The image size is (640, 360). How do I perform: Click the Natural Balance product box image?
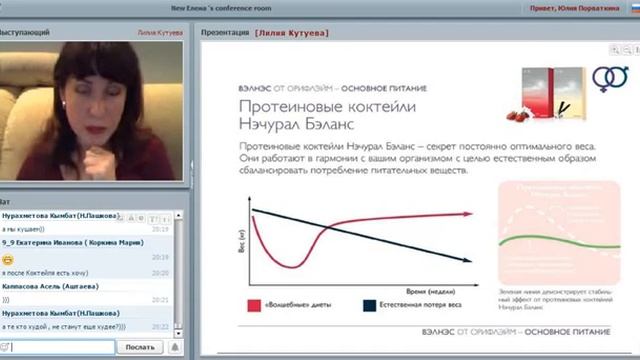547,95
